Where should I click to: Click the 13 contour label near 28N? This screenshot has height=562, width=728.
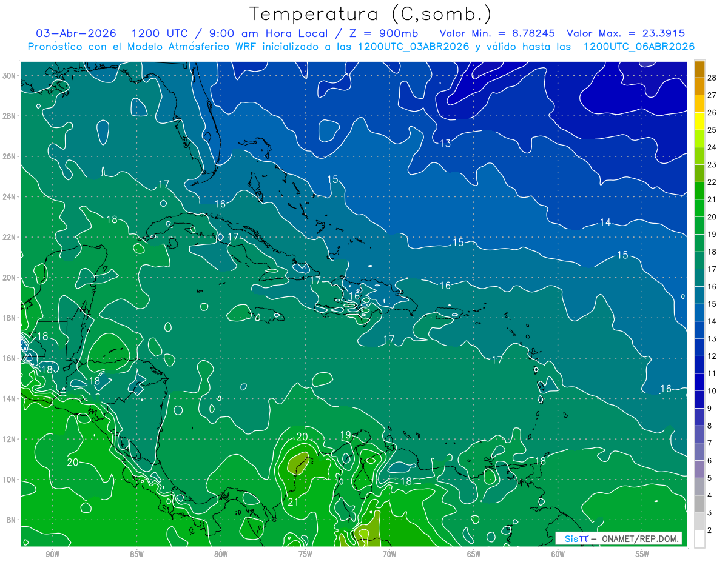(x=445, y=144)
